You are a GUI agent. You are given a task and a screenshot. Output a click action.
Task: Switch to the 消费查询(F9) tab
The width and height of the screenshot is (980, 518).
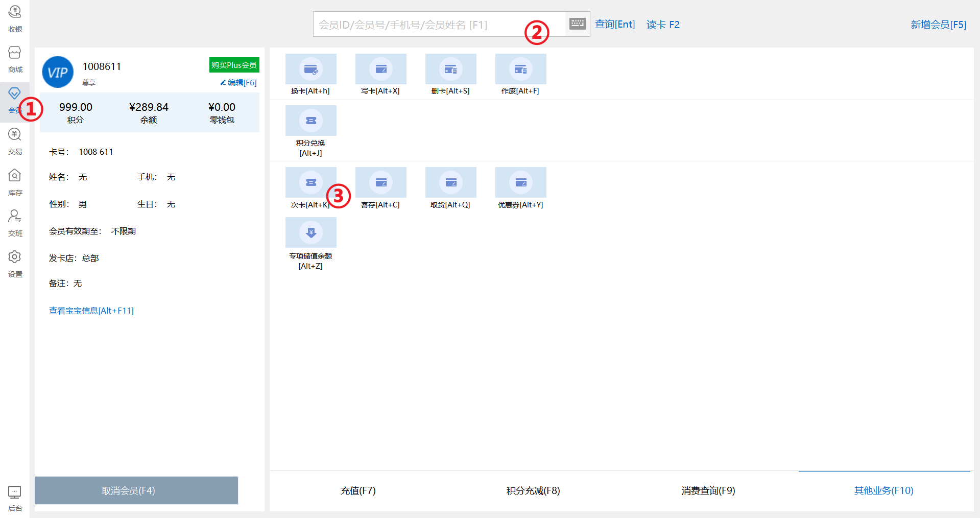708,490
